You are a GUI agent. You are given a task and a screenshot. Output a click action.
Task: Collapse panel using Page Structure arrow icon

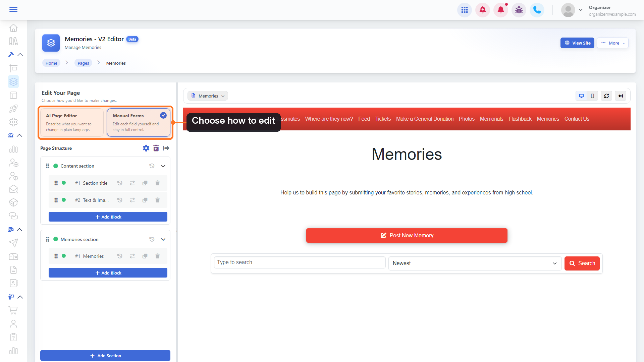pos(166,148)
